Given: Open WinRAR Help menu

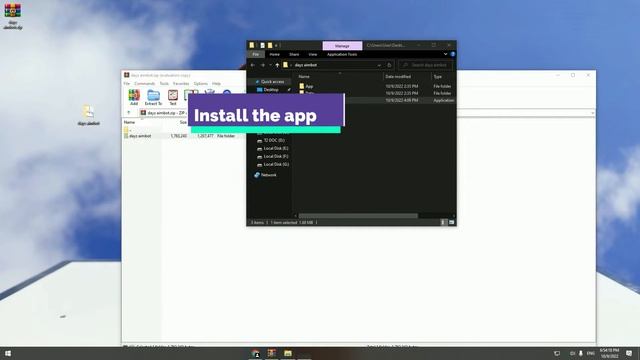Looking at the screenshot, I should (216, 83).
